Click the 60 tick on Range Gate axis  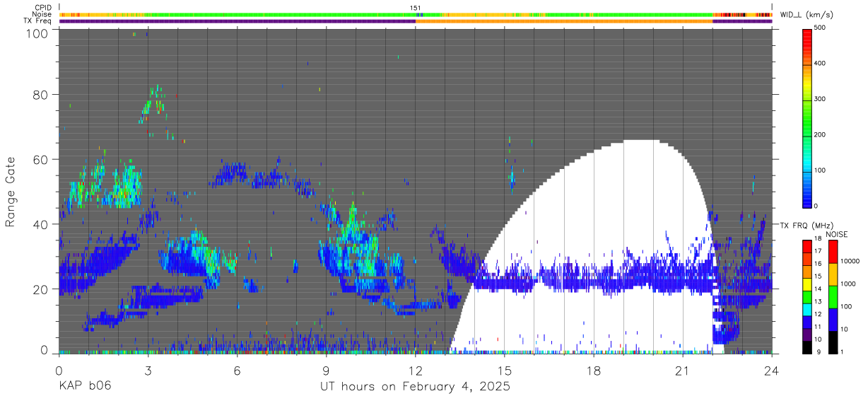pos(40,160)
